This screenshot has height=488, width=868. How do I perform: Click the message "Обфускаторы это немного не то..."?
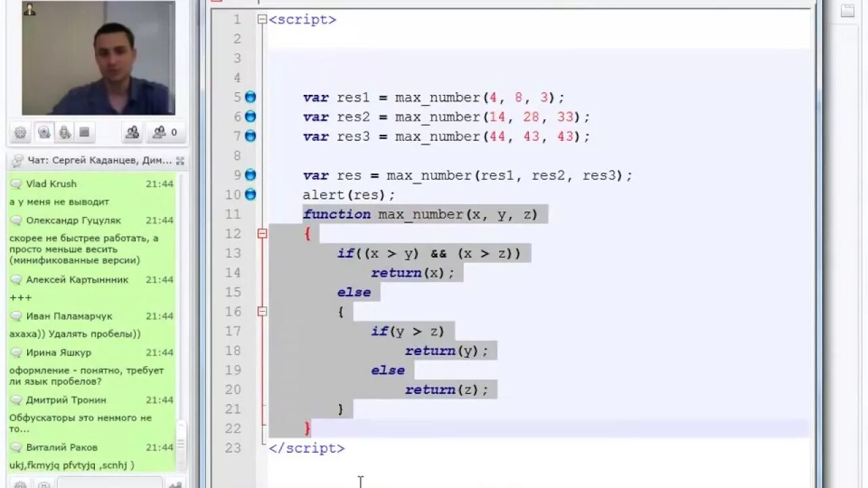81,424
